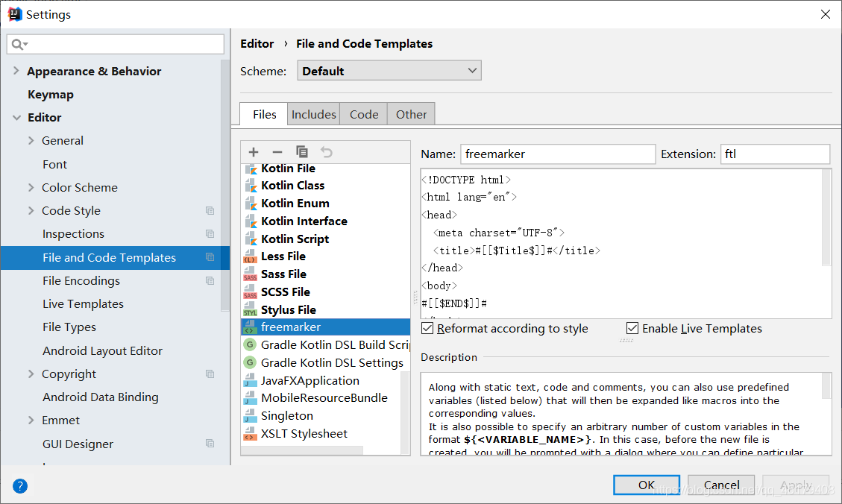842x504 pixels.
Task: Click the MobileResourceBundle template icon
Action: [x=251, y=398]
